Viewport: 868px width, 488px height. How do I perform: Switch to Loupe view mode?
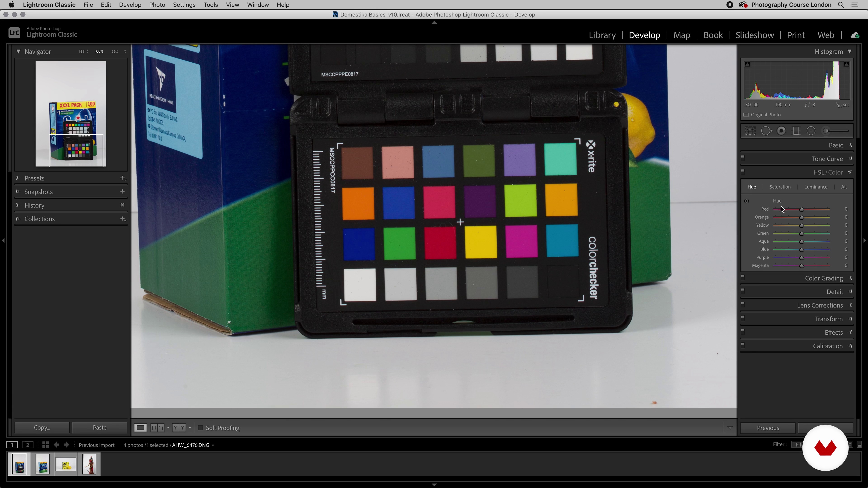click(141, 428)
